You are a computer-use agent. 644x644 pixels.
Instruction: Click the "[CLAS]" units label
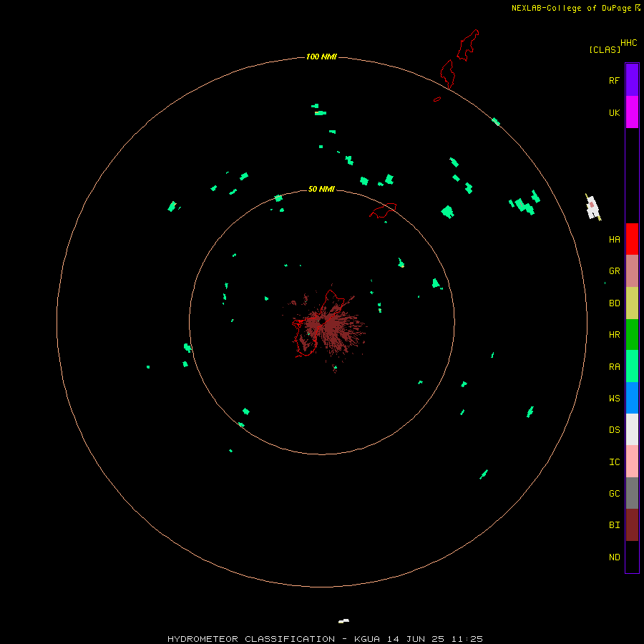pyautogui.click(x=605, y=50)
